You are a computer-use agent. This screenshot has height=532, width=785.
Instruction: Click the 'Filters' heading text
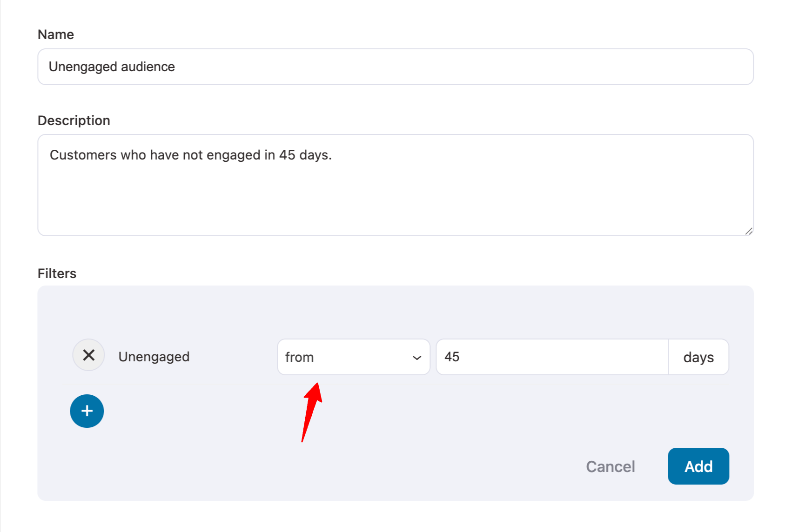pyautogui.click(x=57, y=273)
